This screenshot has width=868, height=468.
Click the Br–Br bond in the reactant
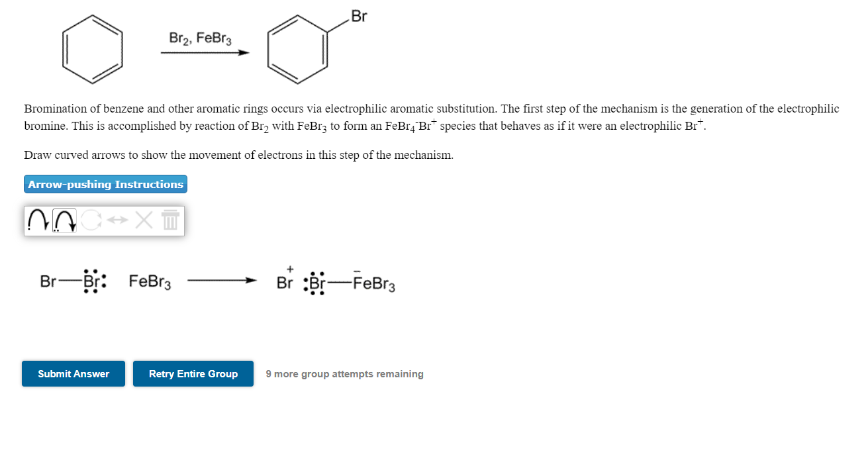point(69,281)
